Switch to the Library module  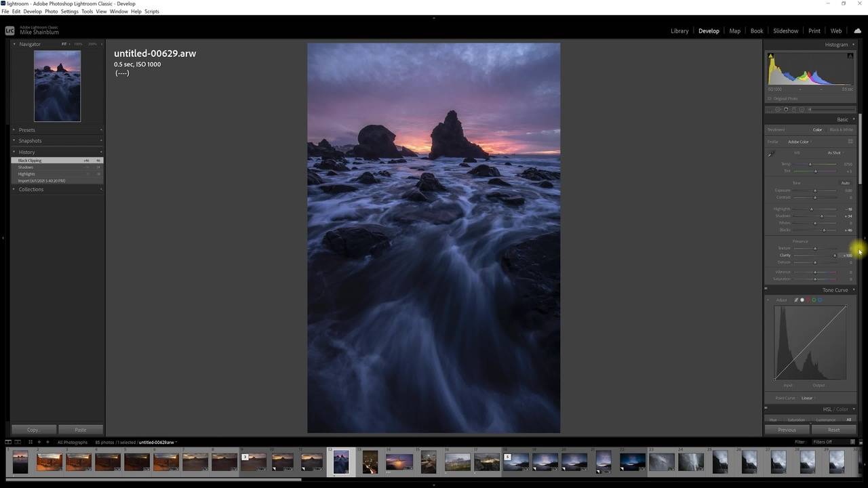pyautogui.click(x=679, y=31)
